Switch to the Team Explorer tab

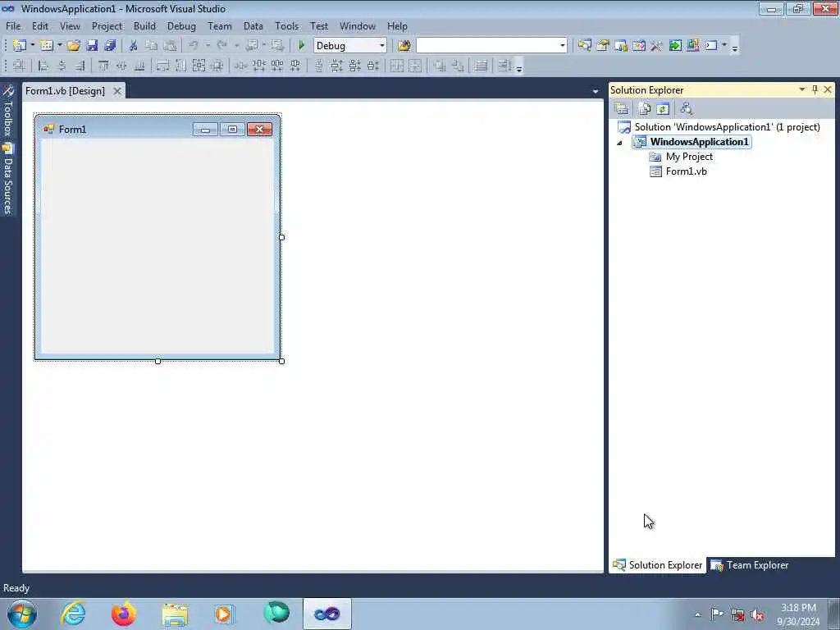tap(750, 565)
